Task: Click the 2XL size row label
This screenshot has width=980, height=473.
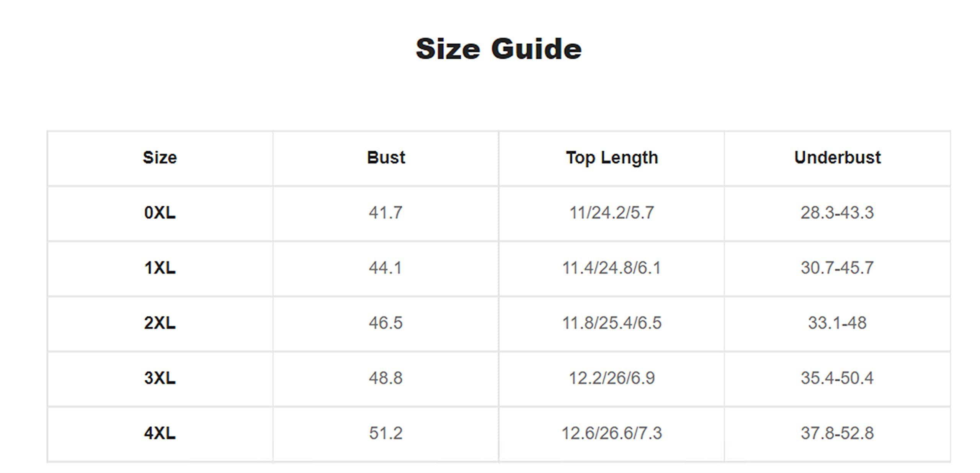Action: pyautogui.click(x=160, y=323)
